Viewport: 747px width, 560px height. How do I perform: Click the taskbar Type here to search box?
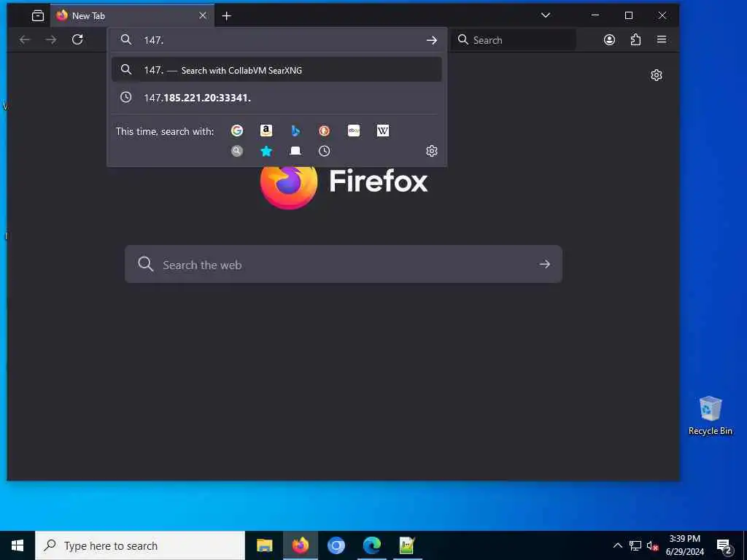pos(140,545)
